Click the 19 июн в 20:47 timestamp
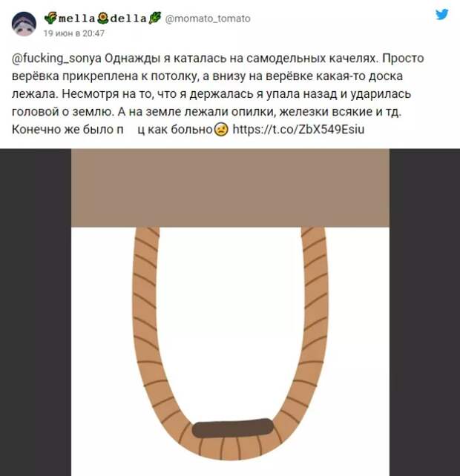Image resolution: width=460 pixels, height=476 pixels. pos(74,33)
